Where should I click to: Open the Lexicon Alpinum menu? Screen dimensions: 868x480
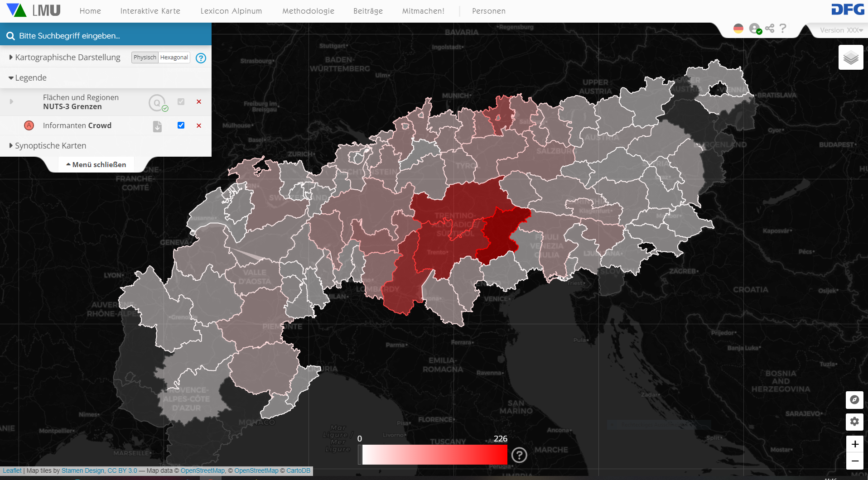[231, 11]
